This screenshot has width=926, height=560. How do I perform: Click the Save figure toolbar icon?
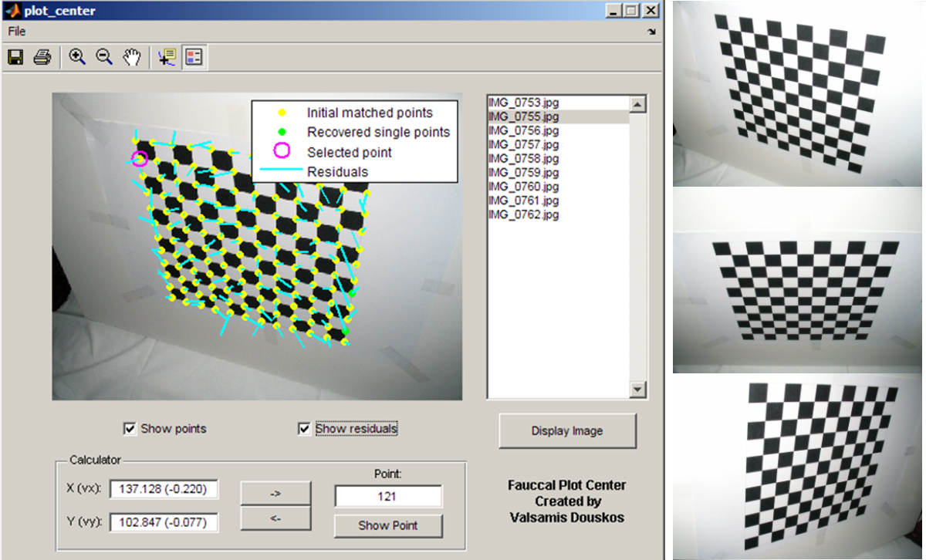(15, 57)
